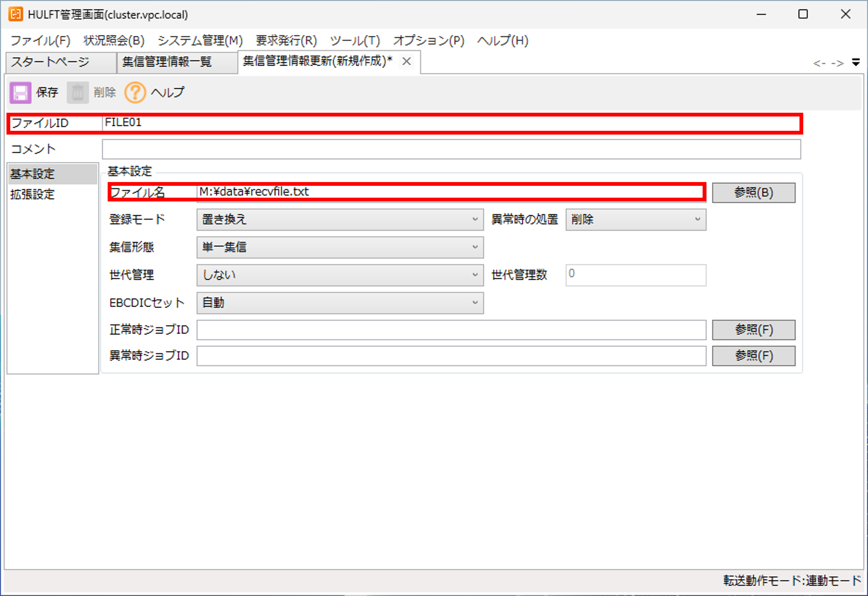This screenshot has height=596, width=868.
Task: Click the HULFT application icon in title bar
Action: [x=15, y=14]
